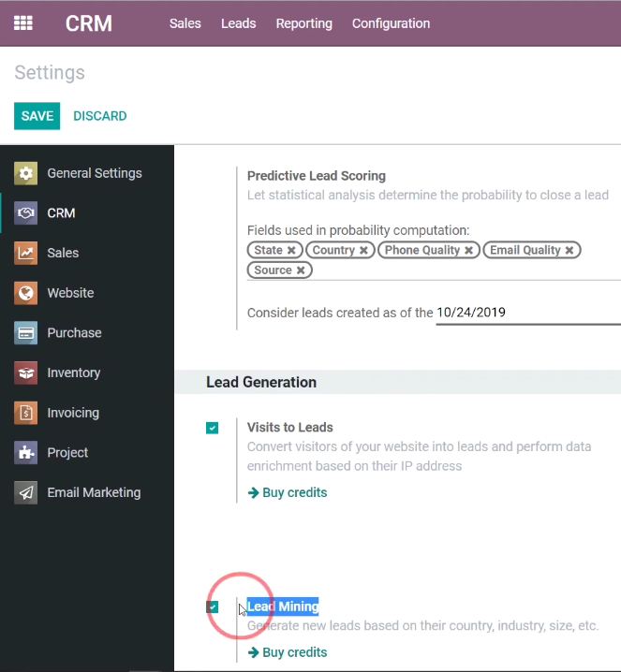Click the Email Marketing paper plane icon
This screenshot has width=621, height=672.
pyautogui.click(x=25, y=492)
